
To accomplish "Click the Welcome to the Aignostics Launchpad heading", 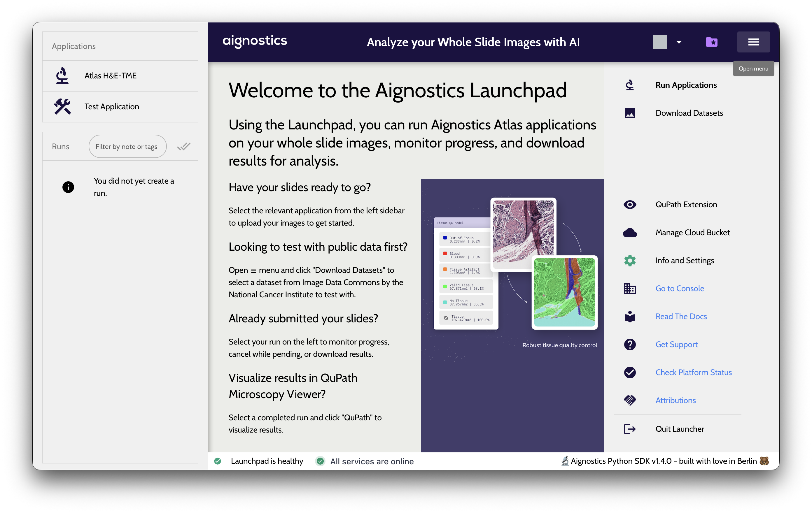I will point(397,90).
